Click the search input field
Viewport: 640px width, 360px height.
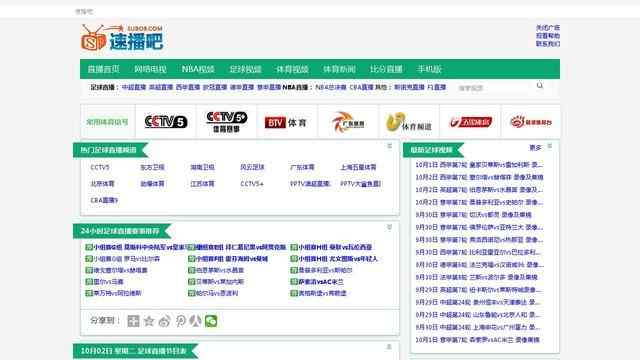pos(494,88)
